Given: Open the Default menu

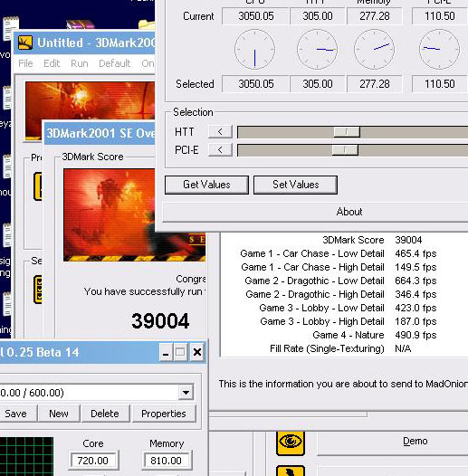Looking at the screenshot, I should pyautogui.click(x=114, y=63).
